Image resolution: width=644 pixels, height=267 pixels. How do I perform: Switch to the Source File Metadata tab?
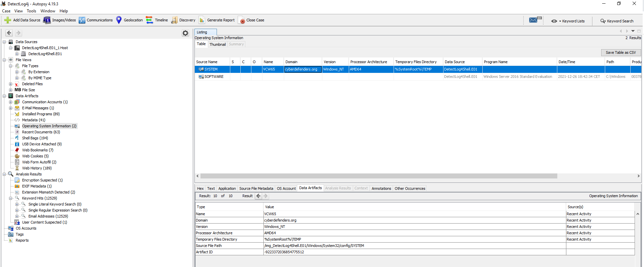click(256, 188)
